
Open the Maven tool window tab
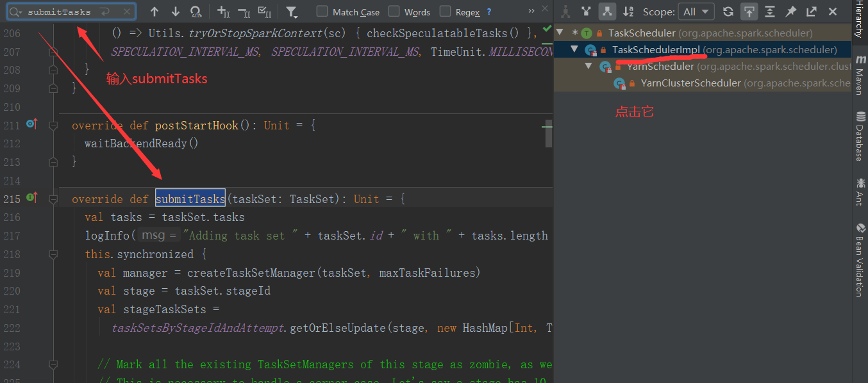point(860,76)
